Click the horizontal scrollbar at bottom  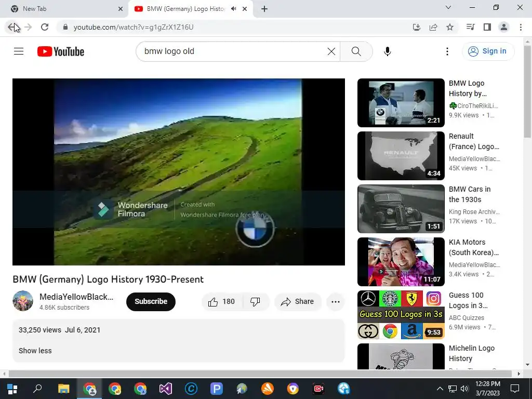(x=260, y=374)
